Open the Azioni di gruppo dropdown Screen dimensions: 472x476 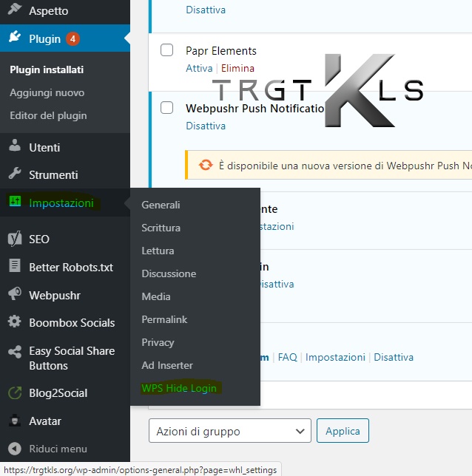click(x=229, y=431)
